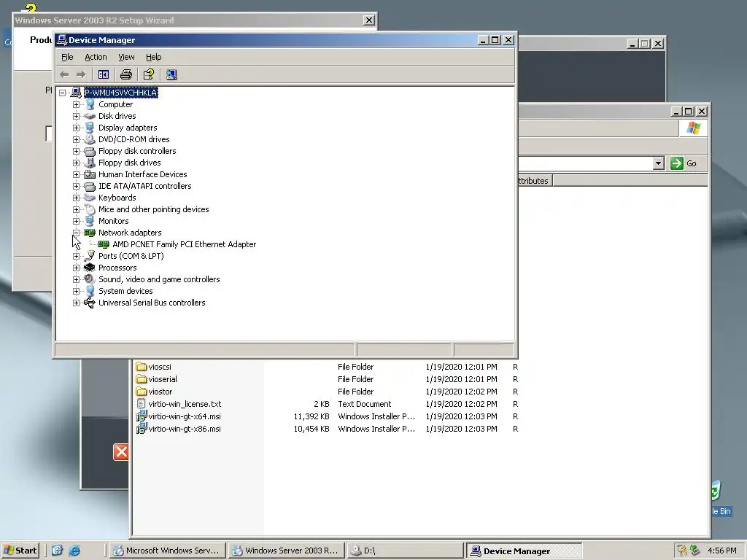Image resolution: width=747 pixels, height=560 pixels.
Task: Expand Sound, video and game controllers
Action: [x=76, y=279]
